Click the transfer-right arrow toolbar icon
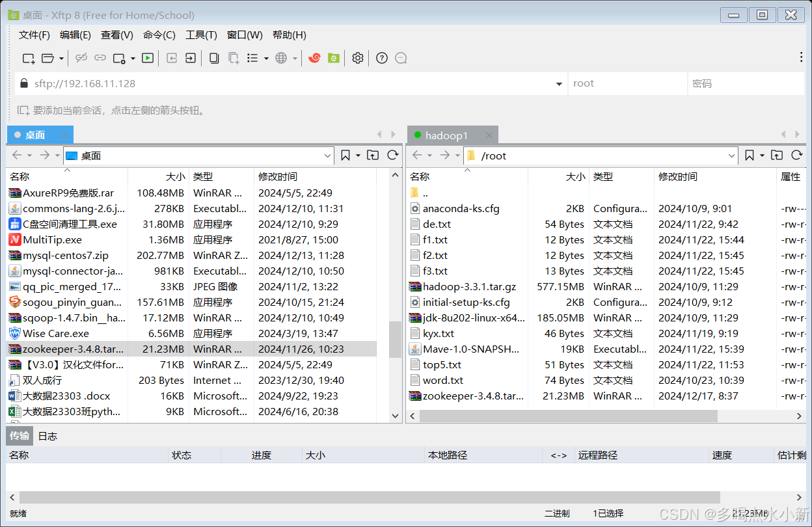The width and height of the screenshot is (812, 527). [x=190, y=58]
